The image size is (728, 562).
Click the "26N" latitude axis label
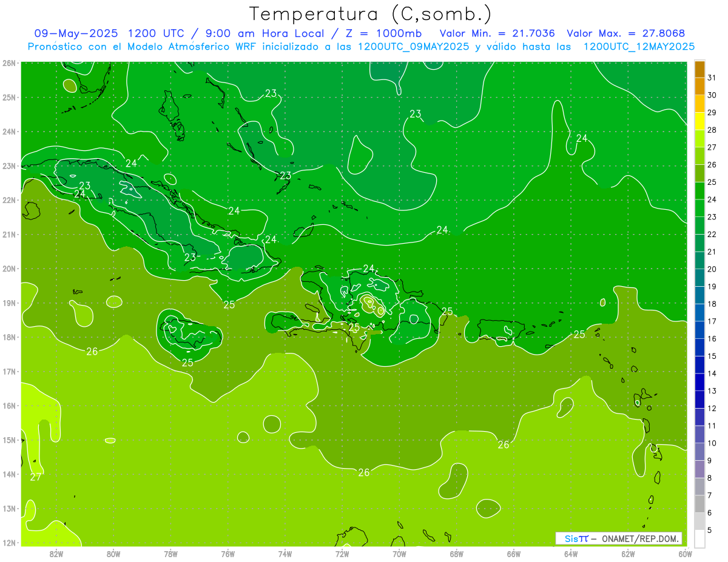coord(9,62)
